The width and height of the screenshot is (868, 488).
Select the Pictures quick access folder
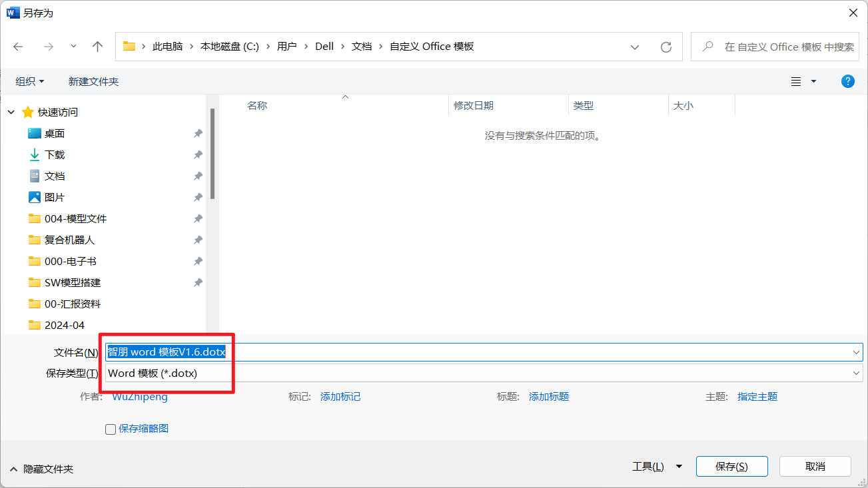(55, 197)
